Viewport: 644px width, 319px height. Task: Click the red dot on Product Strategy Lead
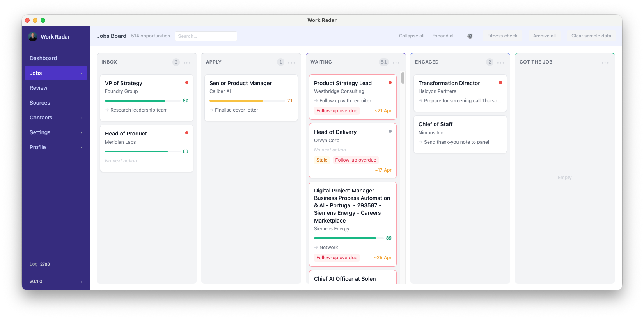(390, 82)
